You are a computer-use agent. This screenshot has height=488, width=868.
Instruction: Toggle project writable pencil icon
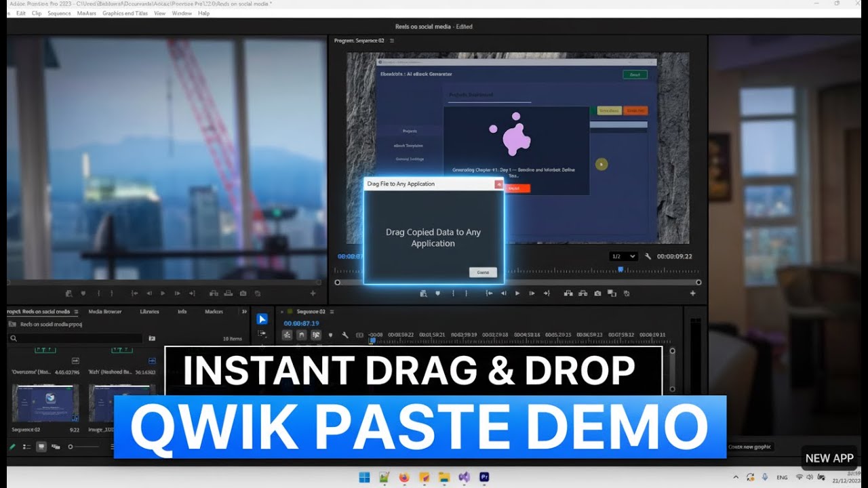pyautogui.click(x=12, y=447)
